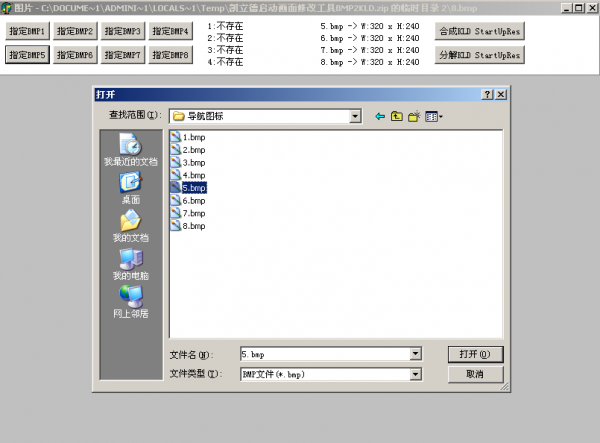
Task: Go up one folder level
Action: (x=397, y=116)
